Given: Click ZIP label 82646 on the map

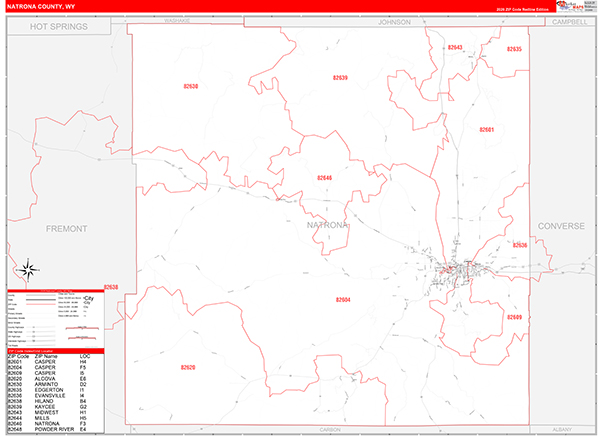Looking at the screenshot, I should [324, 178].
